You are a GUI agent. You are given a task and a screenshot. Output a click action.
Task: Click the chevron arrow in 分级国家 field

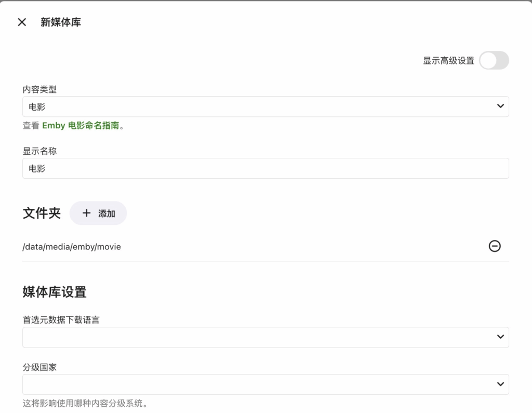(500, 384)
